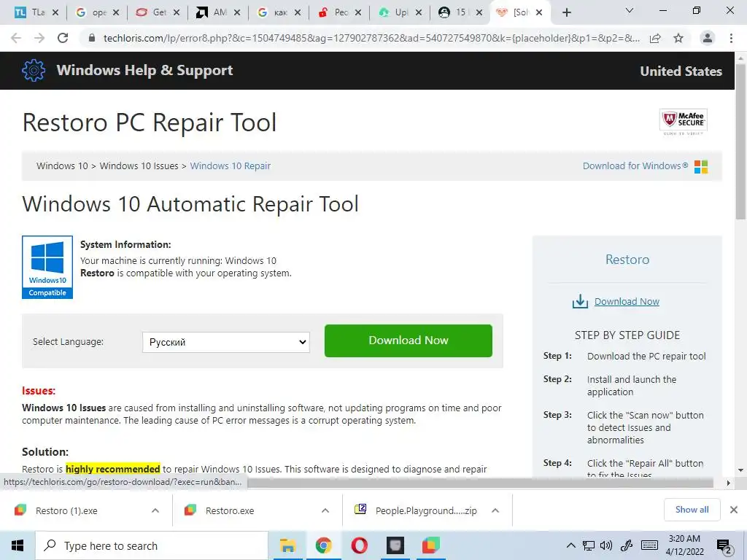This screenshot has height=560, width=747.
Task: Click the padlock site info icon
Action: (92, 38)
